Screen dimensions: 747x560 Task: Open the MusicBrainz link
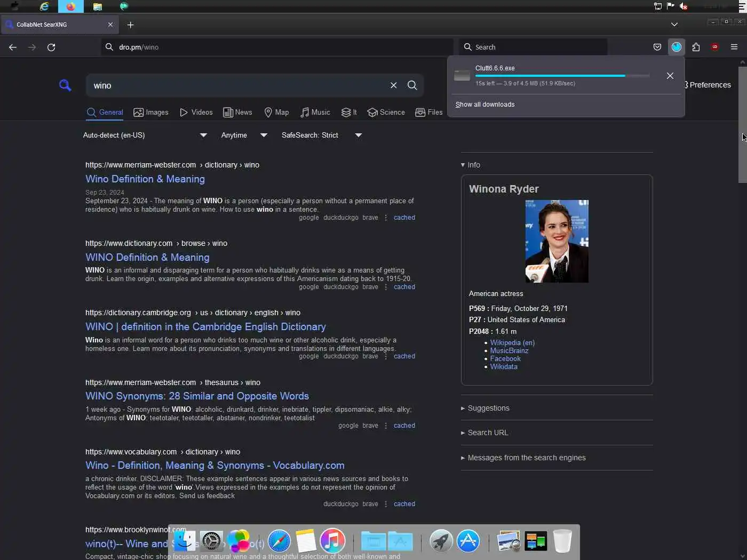click(510, 351)
